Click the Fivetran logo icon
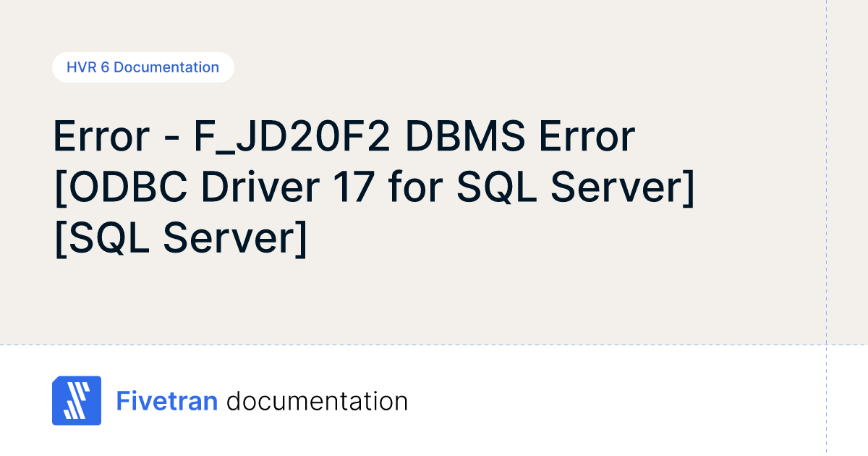 (x=77, y=400)
